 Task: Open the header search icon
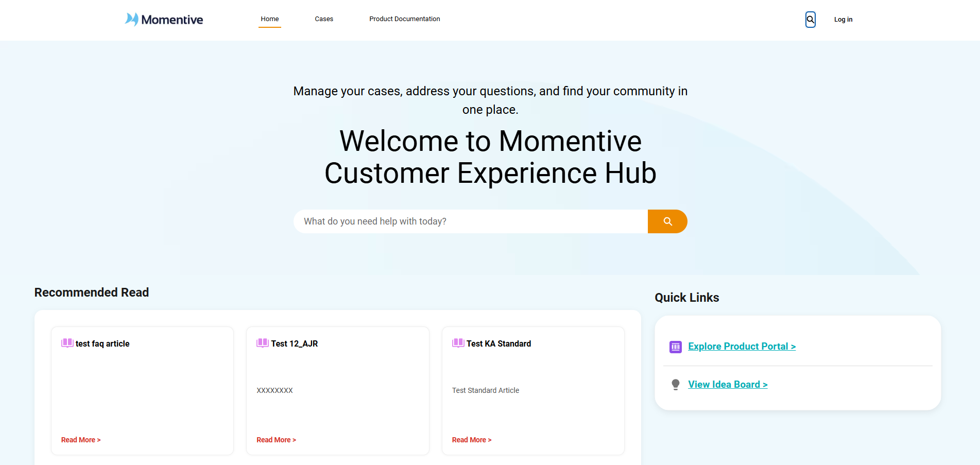[810, 20]
